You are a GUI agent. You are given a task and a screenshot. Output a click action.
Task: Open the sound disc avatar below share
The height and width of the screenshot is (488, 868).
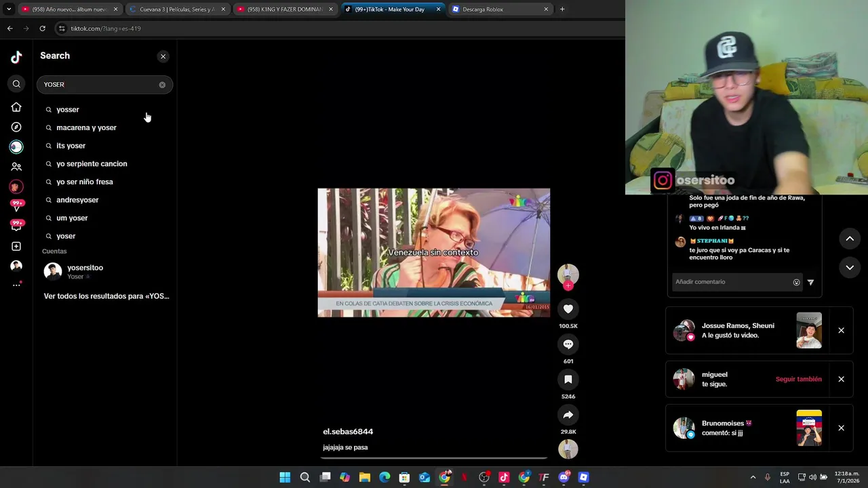point(568,449)
